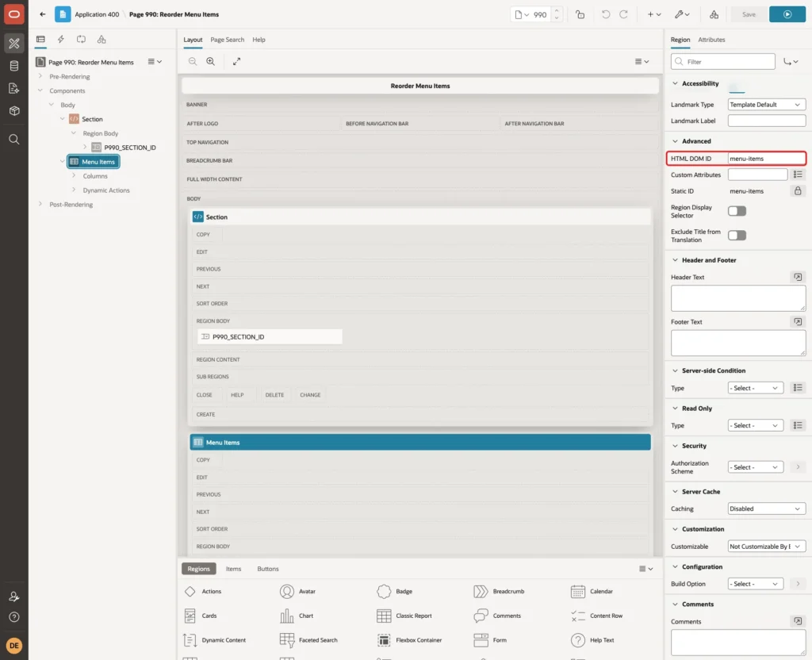Expand layout pane to full screen

[x=236, y=61]
